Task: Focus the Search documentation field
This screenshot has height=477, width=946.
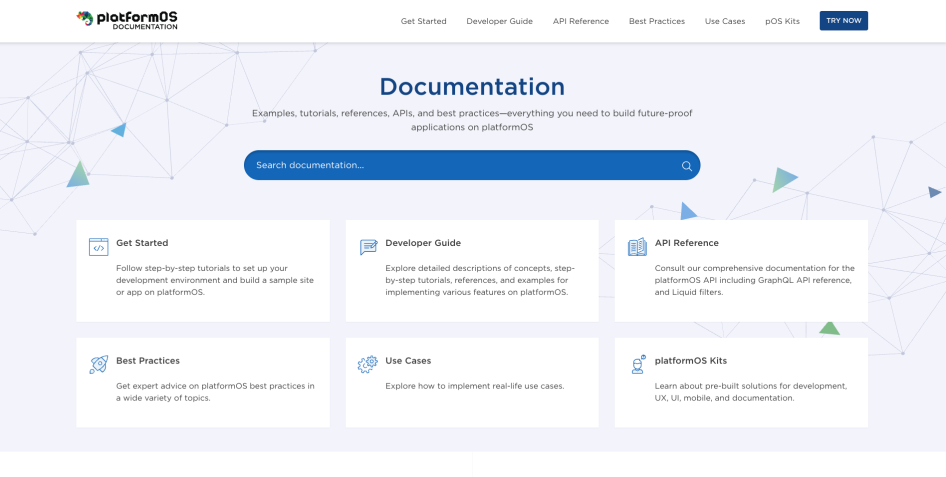Action: pos(472,165)
